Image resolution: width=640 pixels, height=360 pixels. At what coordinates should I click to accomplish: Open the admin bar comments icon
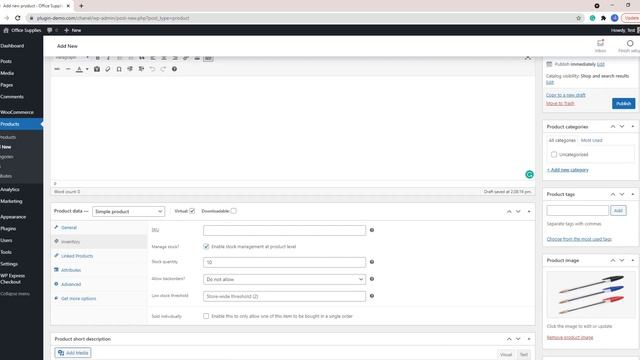point(50,30)
